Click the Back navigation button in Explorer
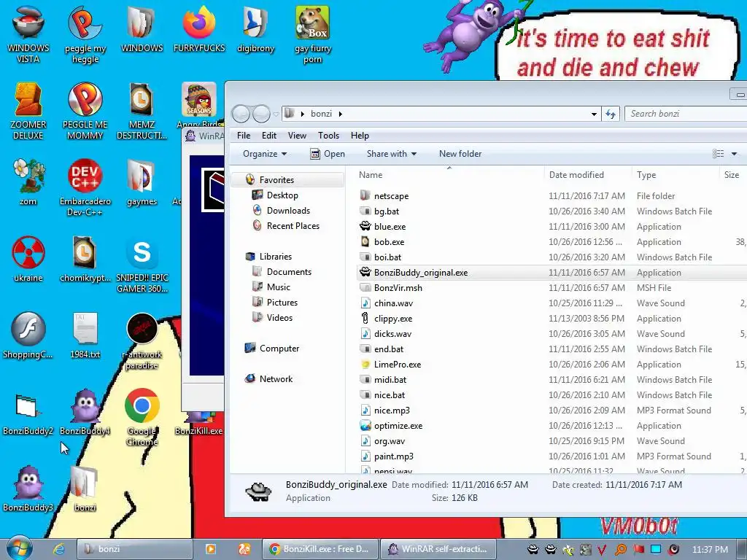This screenshot has width=747, height=560. point(241,114)
